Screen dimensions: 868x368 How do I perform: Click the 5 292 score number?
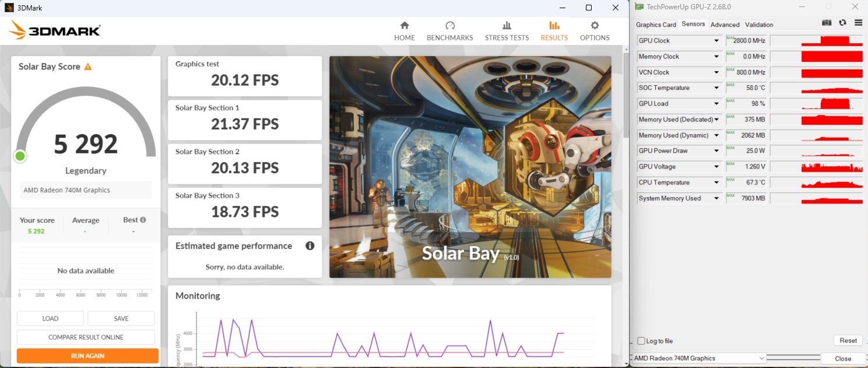86,144
